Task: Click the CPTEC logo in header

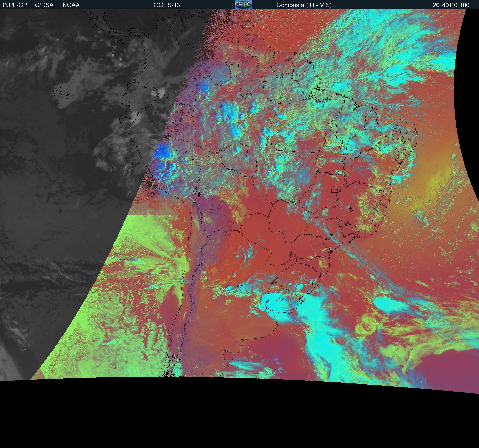Action: [243, 5]
